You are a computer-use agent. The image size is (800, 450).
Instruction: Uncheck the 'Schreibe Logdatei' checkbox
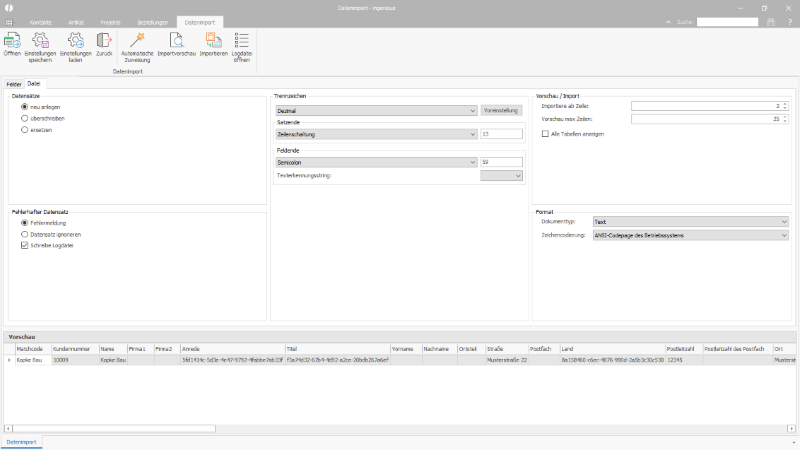[25, 245]
